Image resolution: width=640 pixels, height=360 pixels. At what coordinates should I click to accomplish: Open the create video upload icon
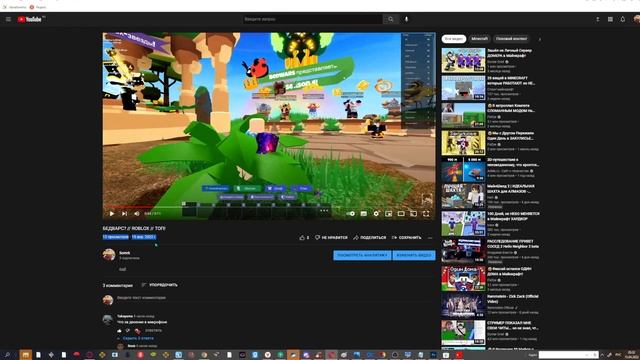[598, 19]
